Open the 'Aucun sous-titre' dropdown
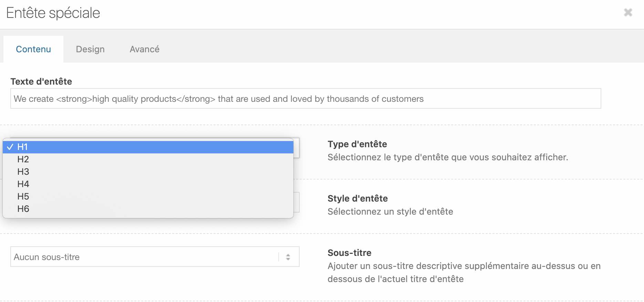The height and width of the screenshot is (302, 644). 145,257
